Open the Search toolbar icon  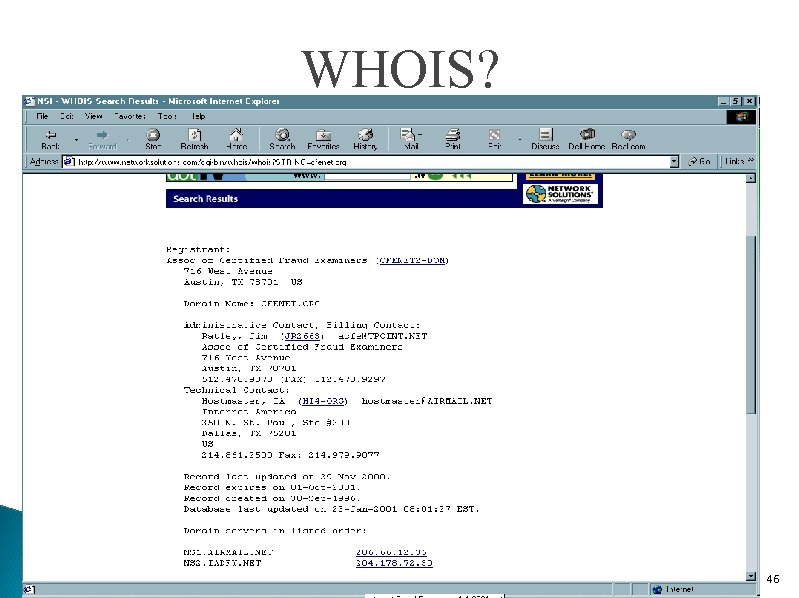tap(282, 139)
